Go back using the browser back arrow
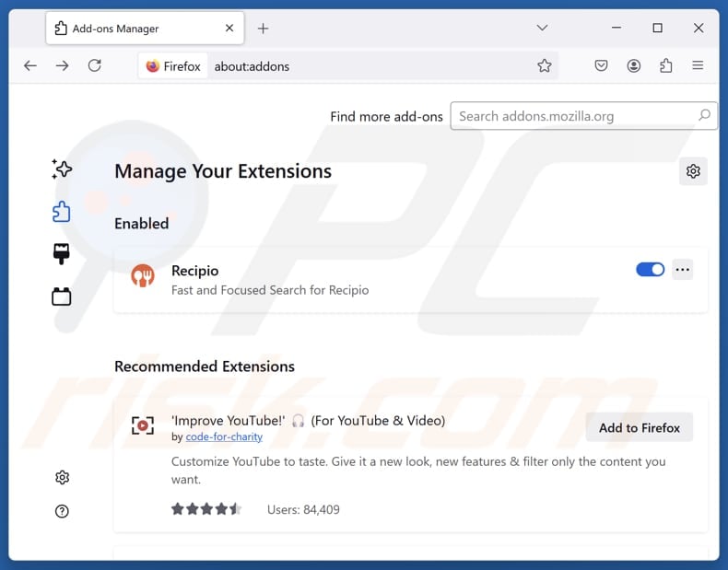Screen dimensions: 728x570 pos(30,66)
